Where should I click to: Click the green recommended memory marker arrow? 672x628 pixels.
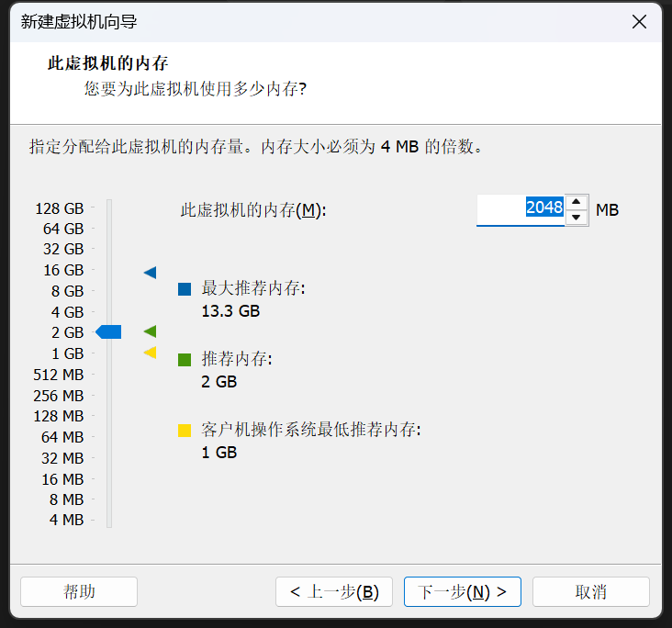point(151,331)
